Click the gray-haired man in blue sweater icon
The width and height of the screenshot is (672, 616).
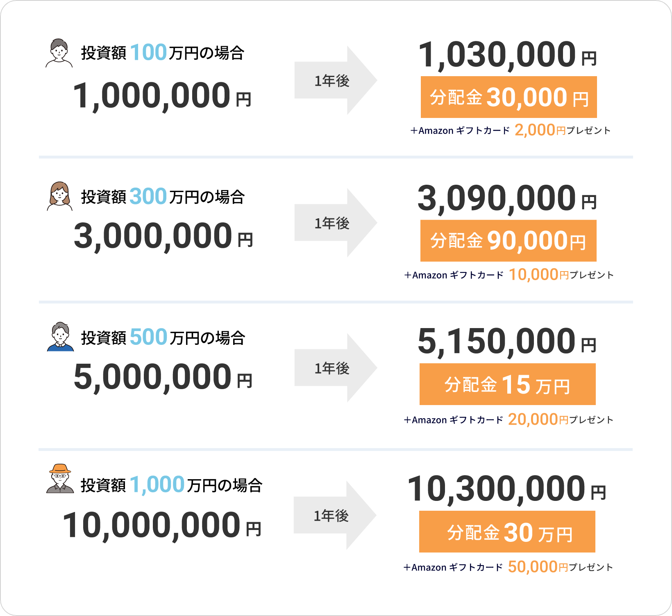pyautogui.click(x=60, y=337)
